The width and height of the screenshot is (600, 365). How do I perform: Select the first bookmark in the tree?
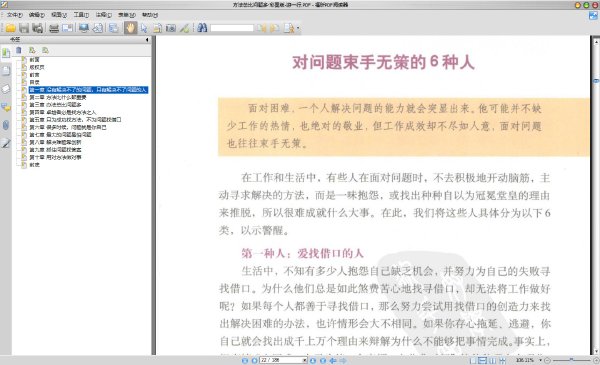pyautogui.click(x=34, y=60)
